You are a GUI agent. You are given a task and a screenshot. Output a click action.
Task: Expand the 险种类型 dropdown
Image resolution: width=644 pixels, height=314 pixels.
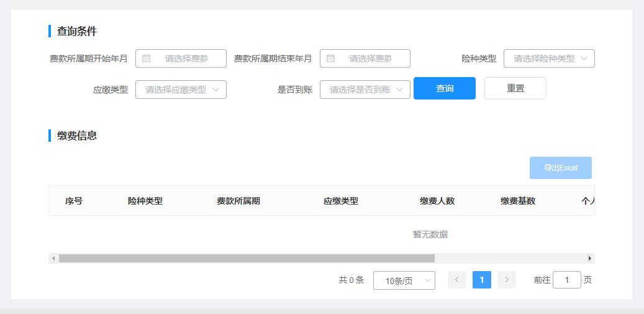(549, 58)
